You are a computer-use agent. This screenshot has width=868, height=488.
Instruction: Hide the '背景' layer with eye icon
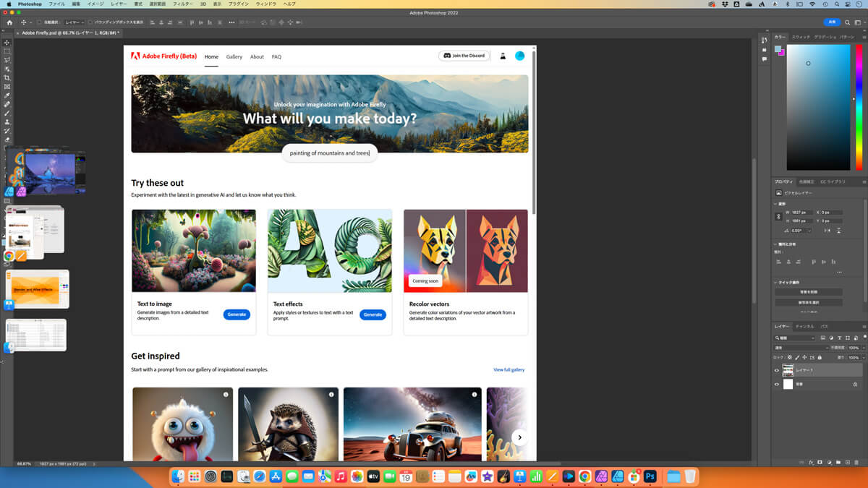(777, 385)
